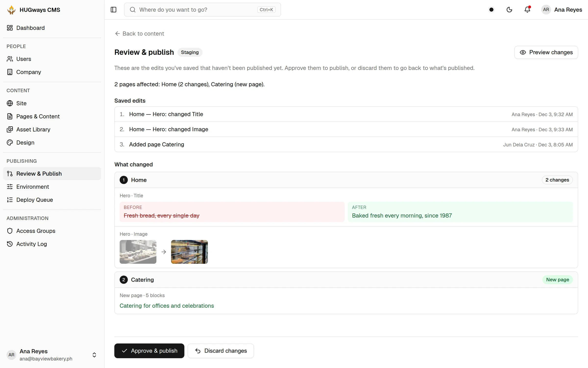Collapse the Catering section header

click(x=346, y=280)
